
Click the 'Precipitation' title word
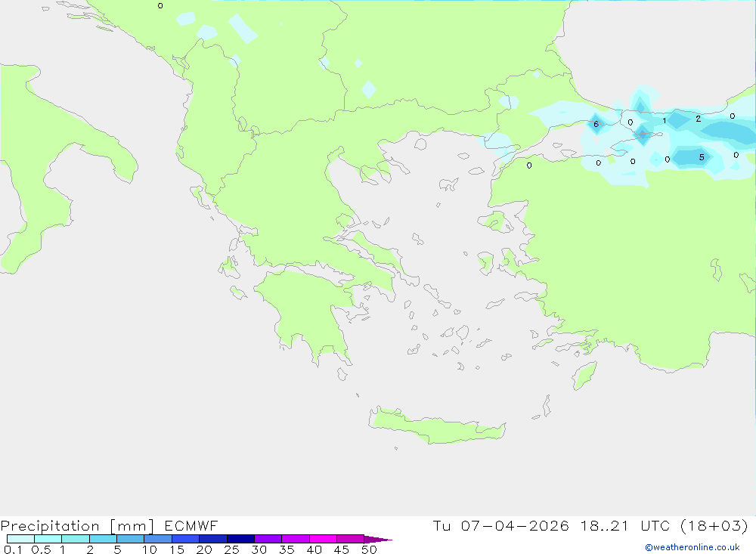coord(50,526)
